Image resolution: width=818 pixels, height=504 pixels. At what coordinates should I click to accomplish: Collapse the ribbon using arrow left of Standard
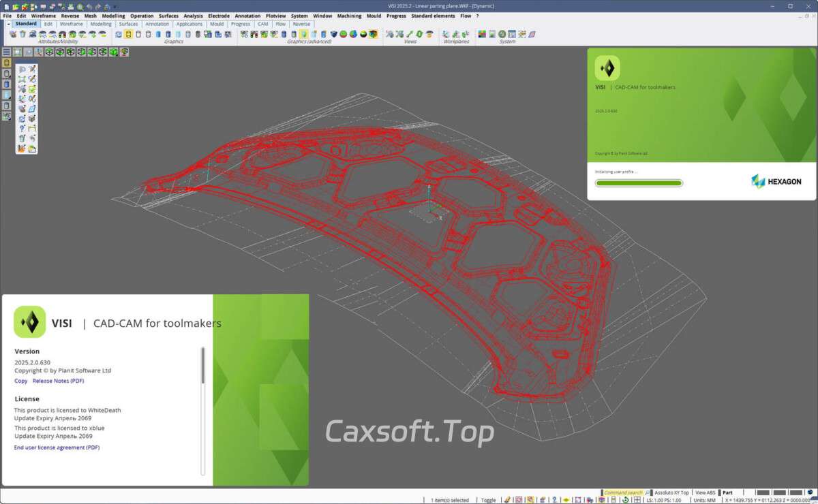(8, 24)
